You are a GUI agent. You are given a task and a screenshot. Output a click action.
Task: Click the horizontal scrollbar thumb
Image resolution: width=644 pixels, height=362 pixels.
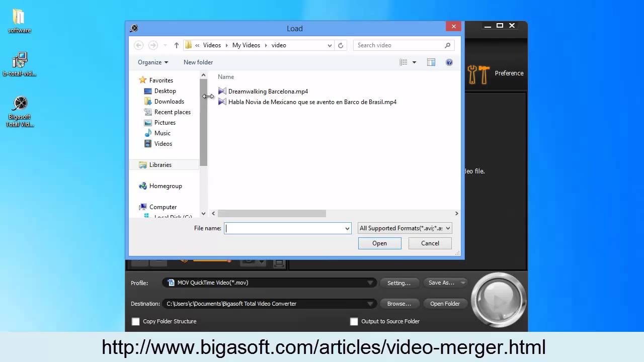(x=272, y=214)
